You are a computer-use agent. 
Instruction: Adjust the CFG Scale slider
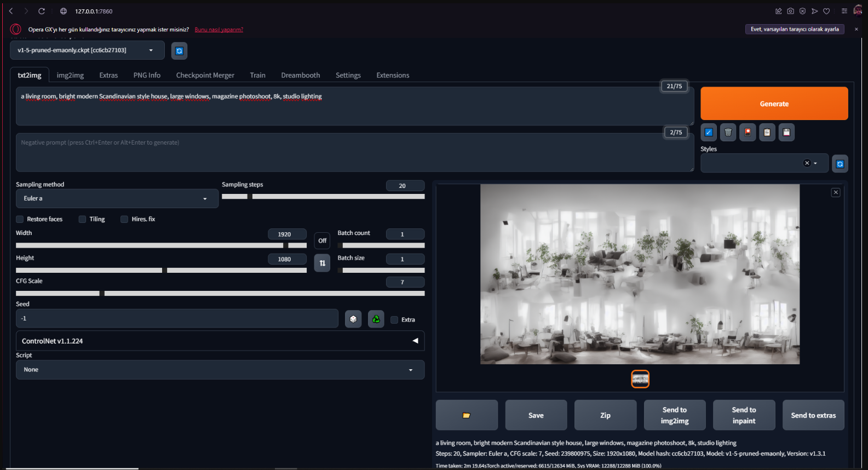pos(220,294)
